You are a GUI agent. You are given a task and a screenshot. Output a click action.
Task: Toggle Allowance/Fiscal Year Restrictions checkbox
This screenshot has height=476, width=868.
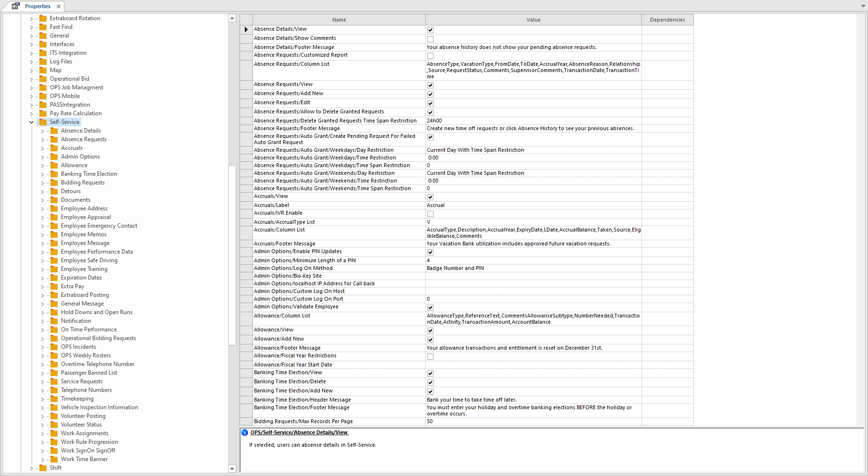pyautogui.click(x=430, y=356)
